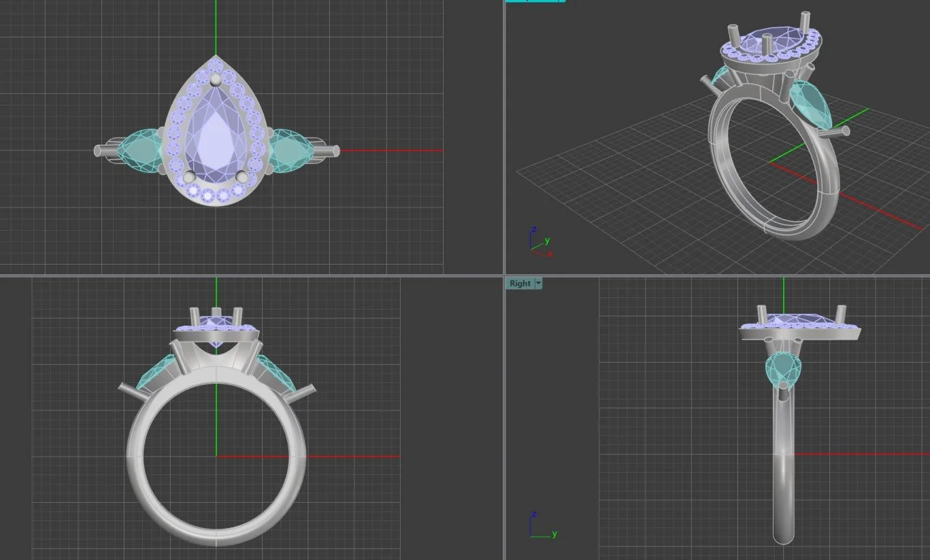930x560 pixels.
Task: Click the Z axis label of the Right viewport gizmo
Action: point(534,514)
